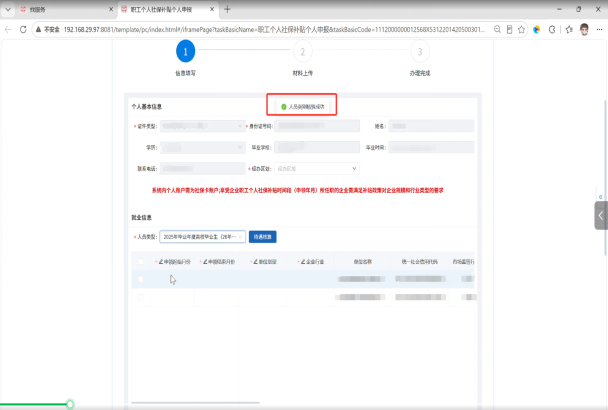608x410 pixels.
Task: Open the browser extensions puzzle icon
Action: (x=552, y=29)
